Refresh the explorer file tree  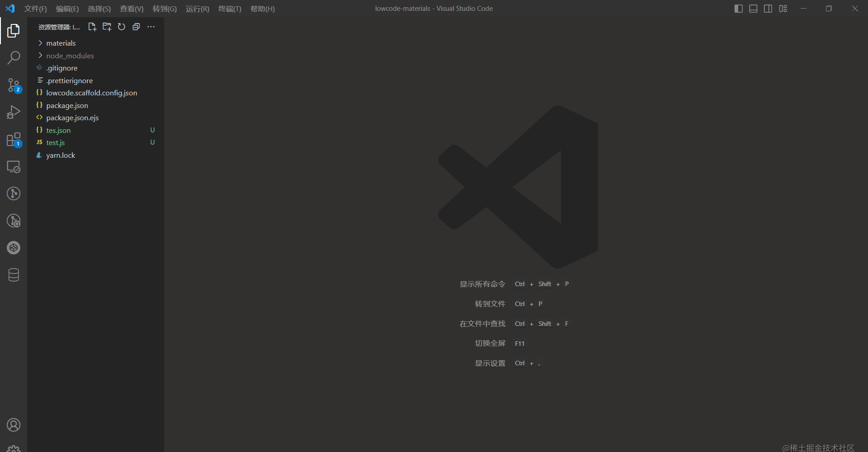coord(121,27)
